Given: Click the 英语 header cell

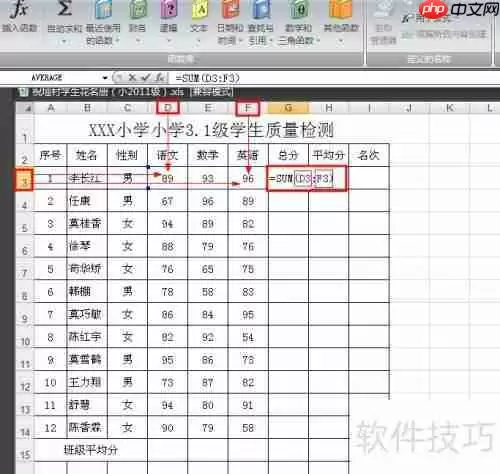Looking at the screenshot, I should coord(248,155).
